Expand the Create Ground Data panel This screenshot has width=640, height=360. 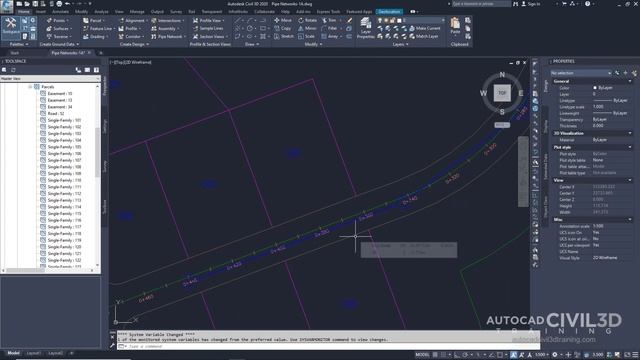[60, 44]
